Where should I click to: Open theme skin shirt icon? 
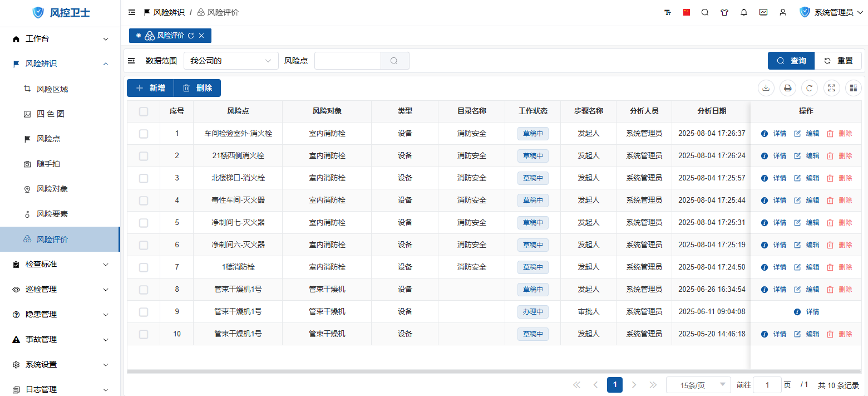point(724,12)
